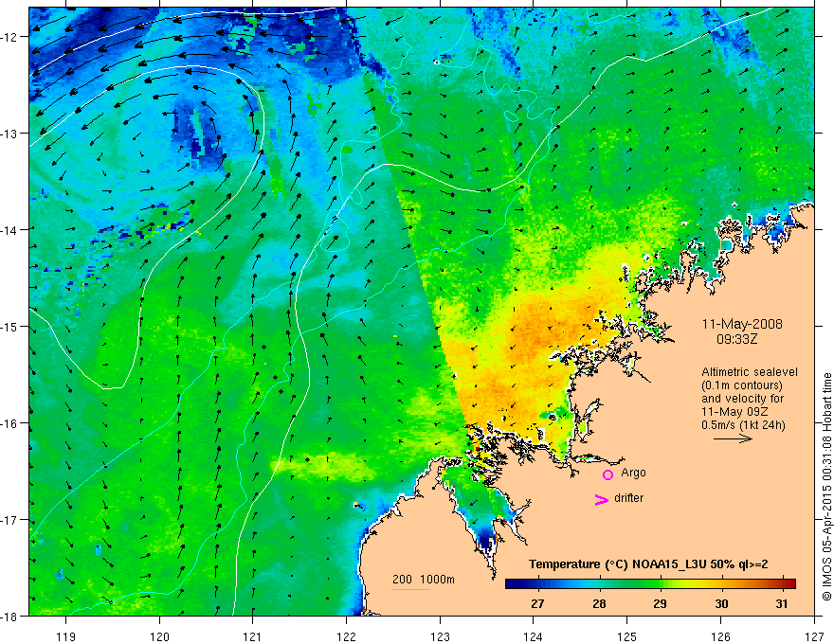Click the colorbar tick label 31
The image size is (834, 644).
(781, 603)
